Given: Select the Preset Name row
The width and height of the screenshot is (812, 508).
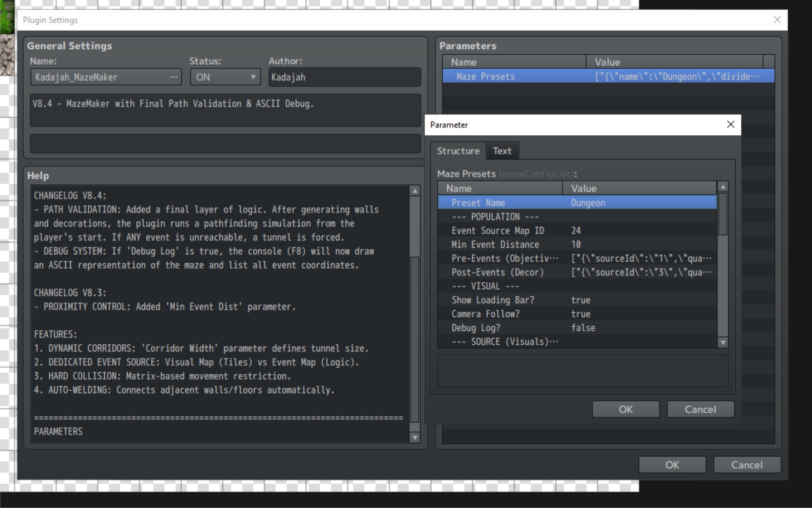Looking at the screenshot, I should point(577,203).
